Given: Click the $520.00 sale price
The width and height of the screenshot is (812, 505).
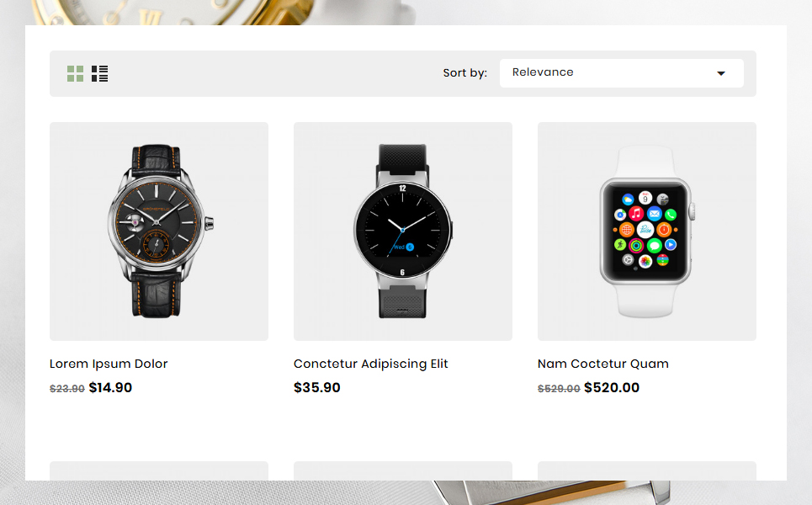Looking at the screenshot, I should pos(612,387).
